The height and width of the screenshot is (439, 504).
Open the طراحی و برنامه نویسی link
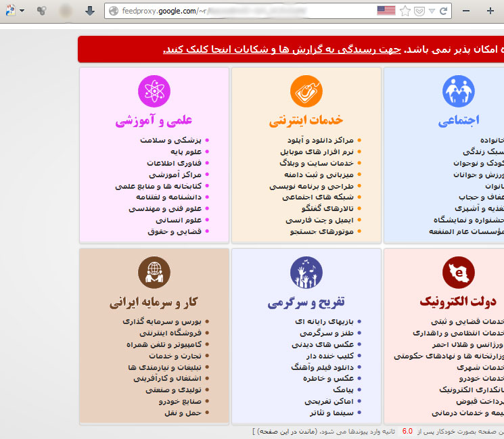pos(311,186)
